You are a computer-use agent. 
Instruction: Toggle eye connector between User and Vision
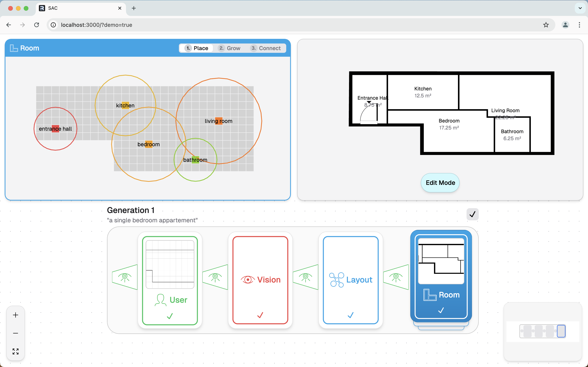[215, 277]
